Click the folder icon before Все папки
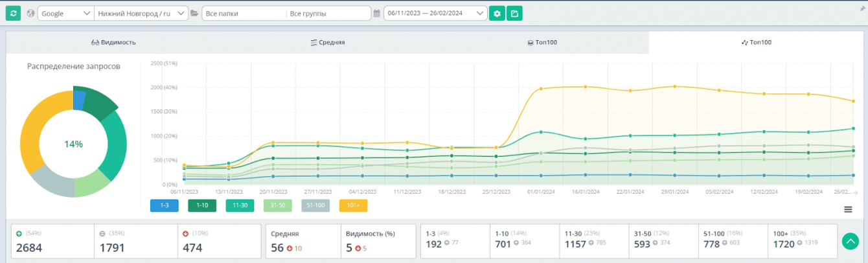Viewport: 868px width, 263px height. click(x=194, y=13)
